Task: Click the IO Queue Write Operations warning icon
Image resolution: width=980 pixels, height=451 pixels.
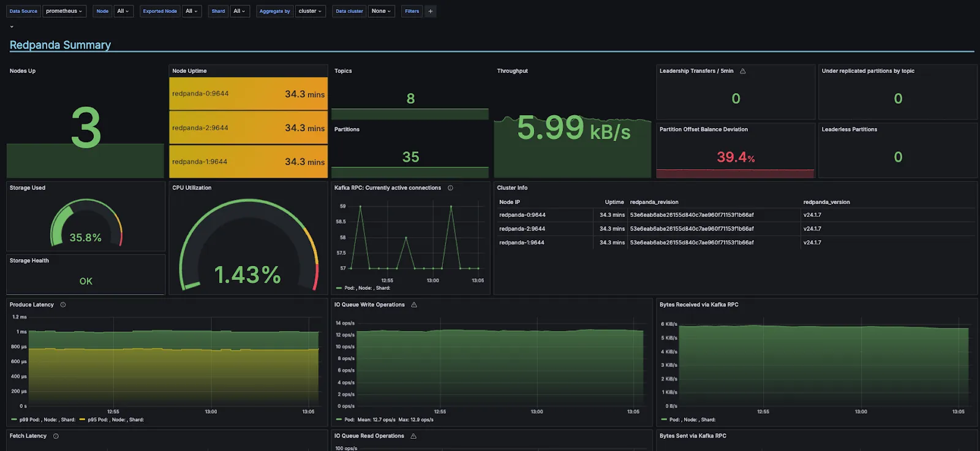Action: point(414,305)
